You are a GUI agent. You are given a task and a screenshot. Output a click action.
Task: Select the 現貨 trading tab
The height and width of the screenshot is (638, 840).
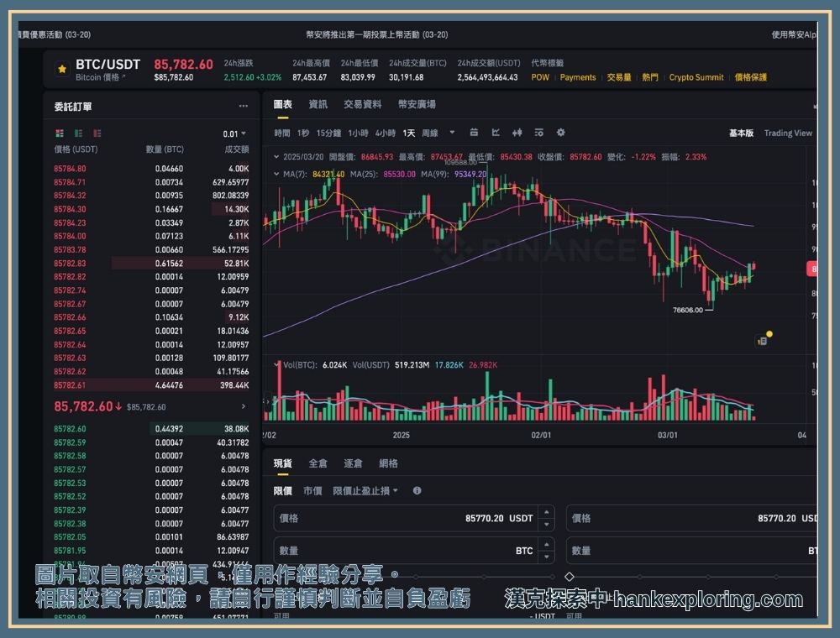click(283, 463)
